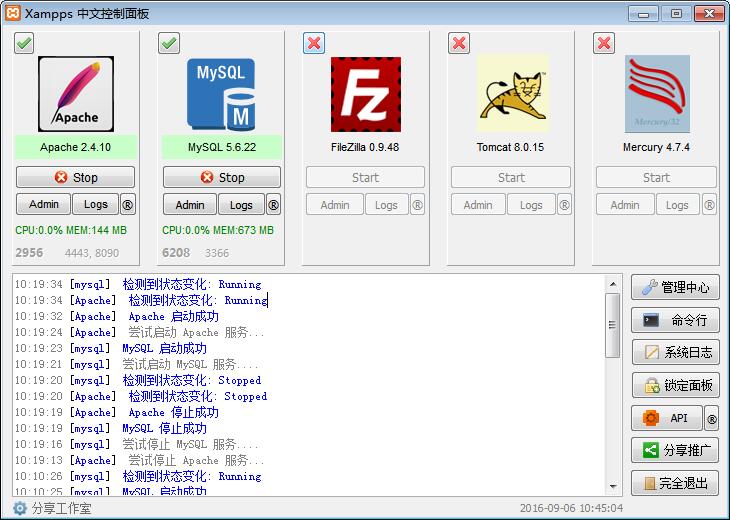The image size is (730, 520).
Task: Click Apache PID 2956
Action: (x=29, y=253)
